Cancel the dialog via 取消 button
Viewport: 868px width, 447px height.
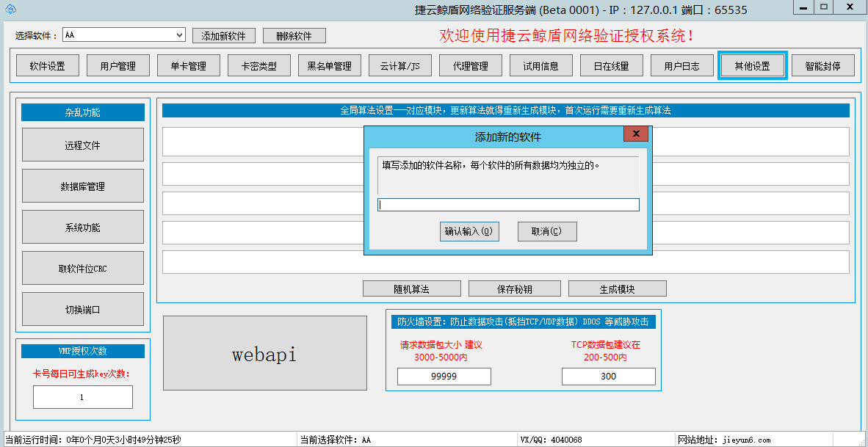546,231
